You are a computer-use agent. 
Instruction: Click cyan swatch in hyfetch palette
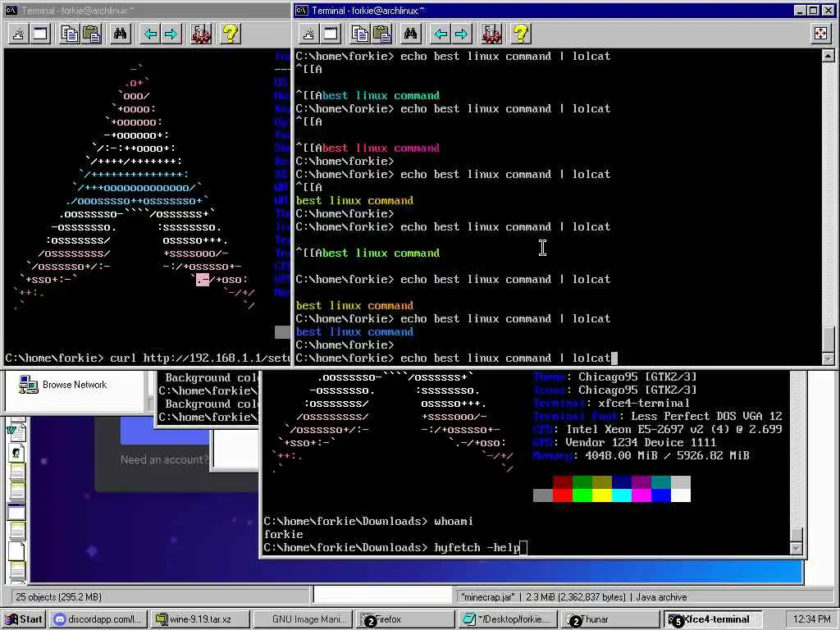[622, 495]
